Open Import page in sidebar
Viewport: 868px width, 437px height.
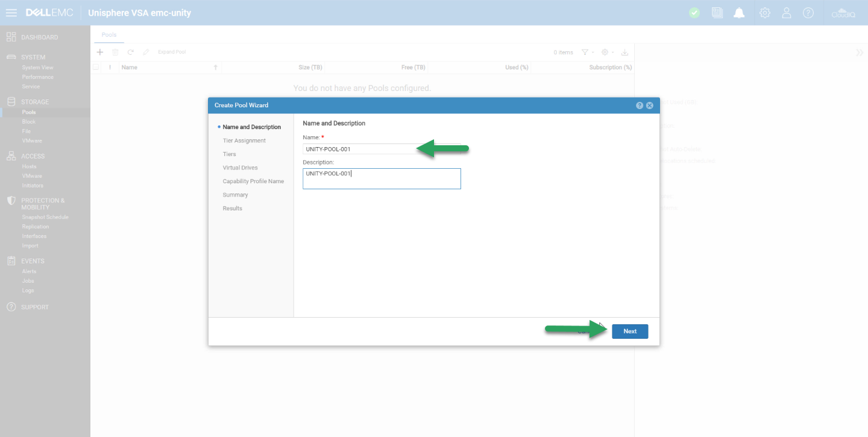coord(30,246)
